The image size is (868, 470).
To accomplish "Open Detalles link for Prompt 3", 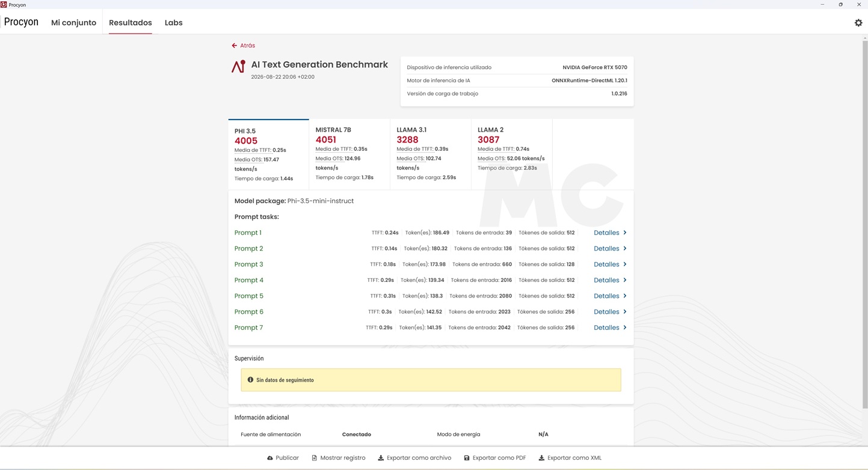I will click(x=606, y=264).
